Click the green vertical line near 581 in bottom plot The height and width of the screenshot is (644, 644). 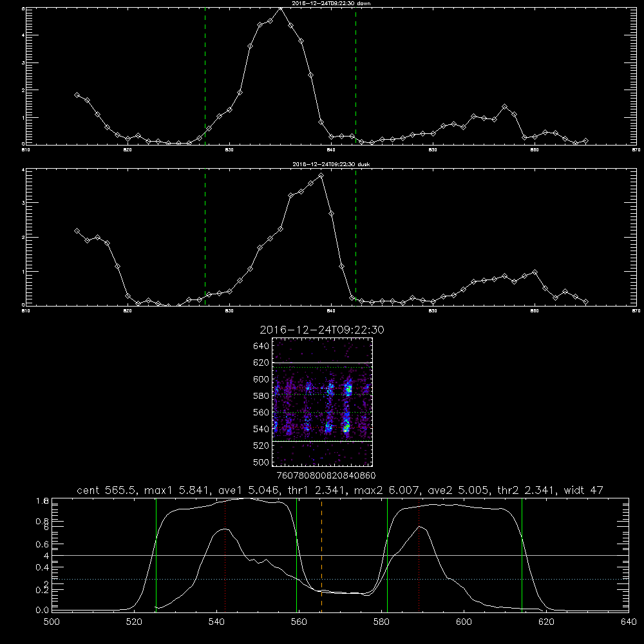click(x=387, y=554)
